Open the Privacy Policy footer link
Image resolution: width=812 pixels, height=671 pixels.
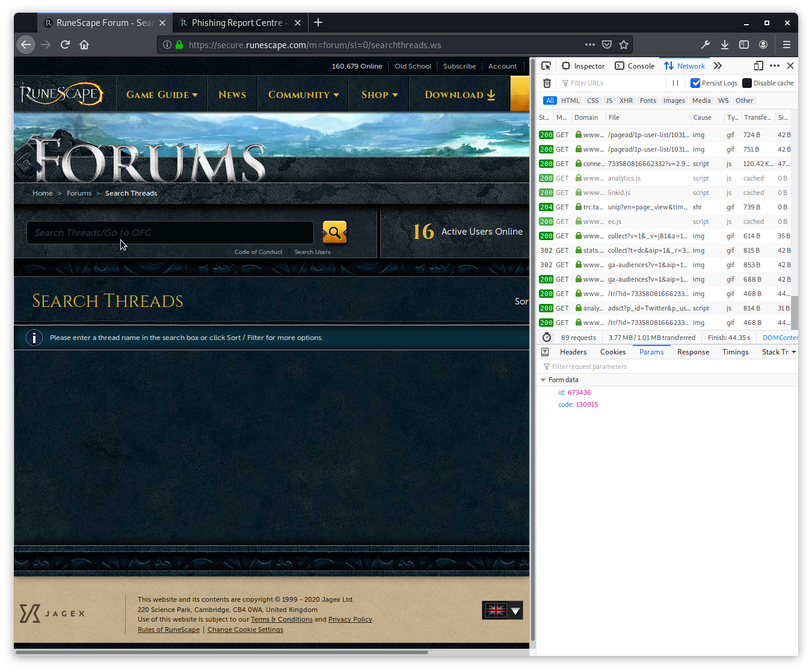coord(350,619)
